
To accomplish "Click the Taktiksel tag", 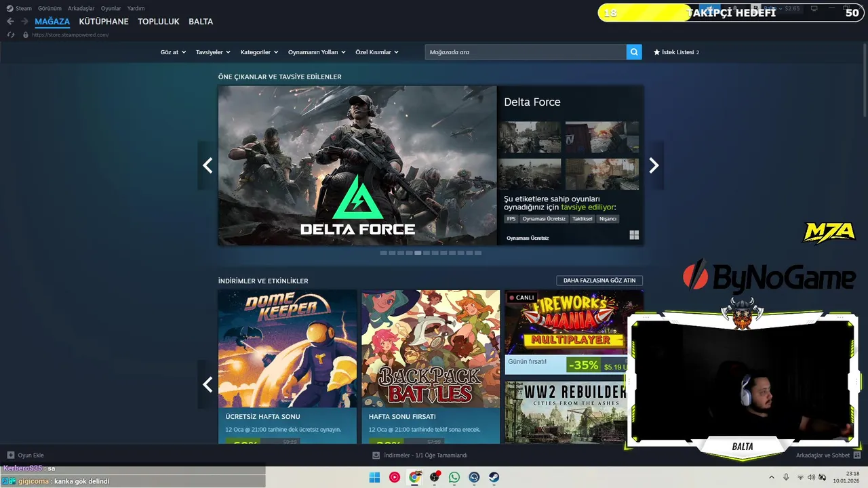I will pyautogui.click(x=583, y=219).
